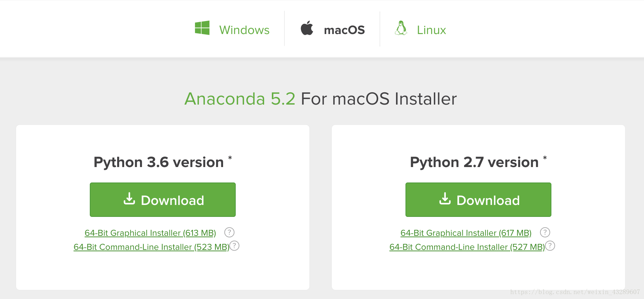
Task: Click the Apple logo icon
Action: 307,28
